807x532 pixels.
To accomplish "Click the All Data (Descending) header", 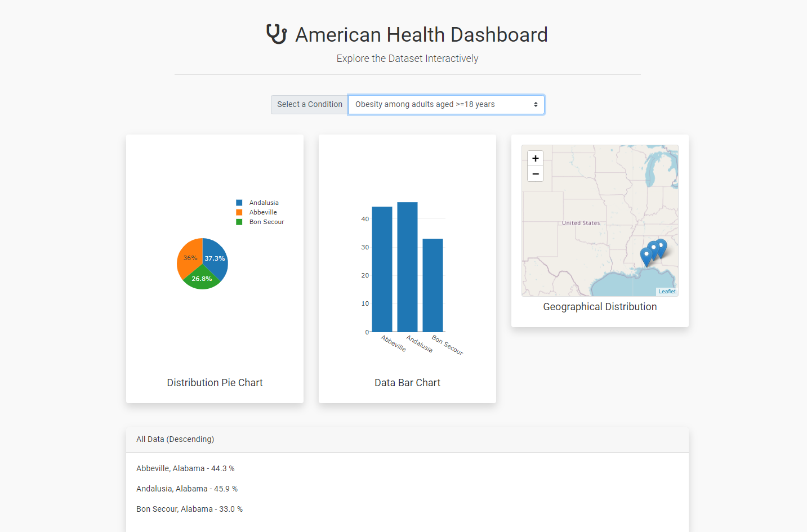I will point(175,439).
